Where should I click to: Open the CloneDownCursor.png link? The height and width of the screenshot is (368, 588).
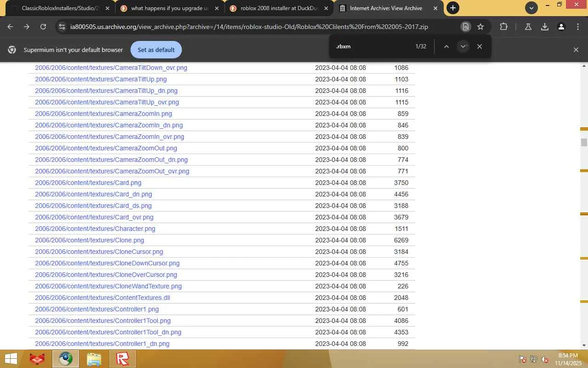click(107, 263)
